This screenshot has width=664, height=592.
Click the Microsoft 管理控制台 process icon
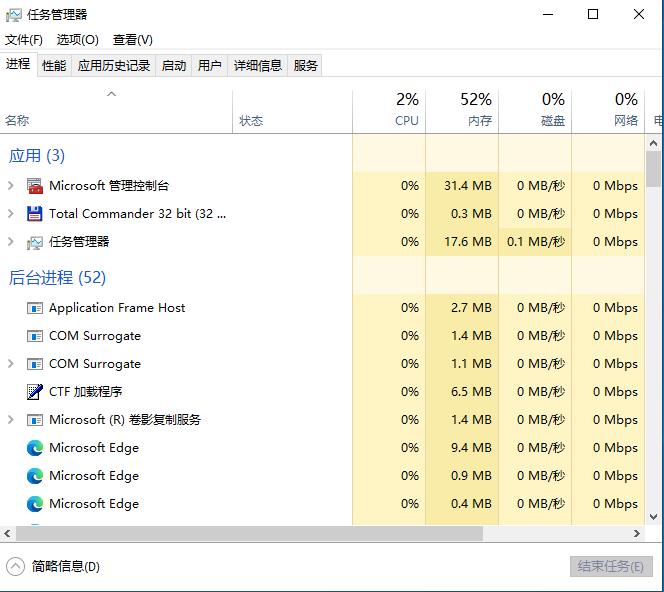[35, 186]
